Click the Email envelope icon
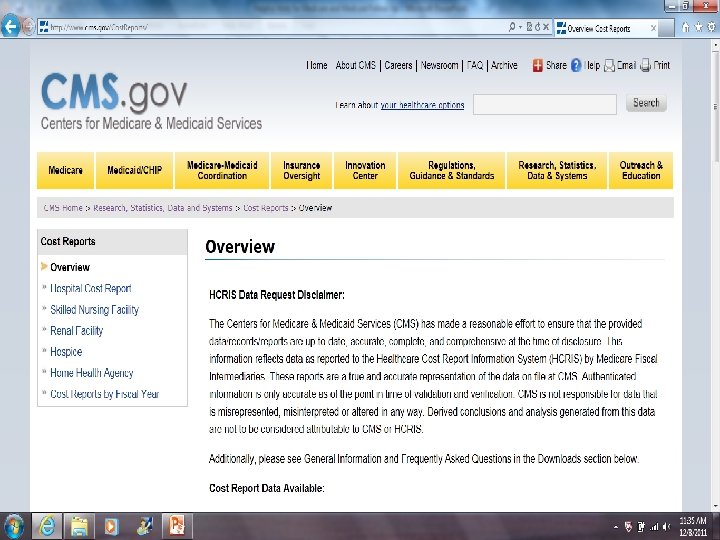 (x=609, y=66)
